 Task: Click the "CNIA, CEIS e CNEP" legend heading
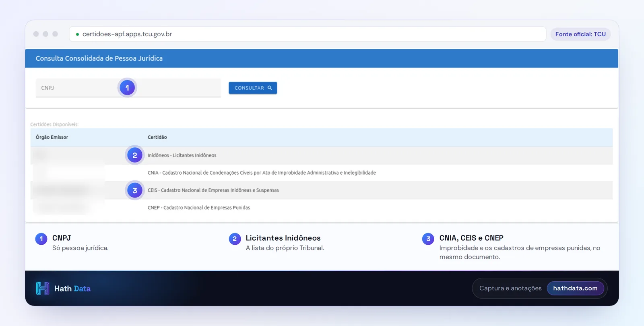(471, 238)
